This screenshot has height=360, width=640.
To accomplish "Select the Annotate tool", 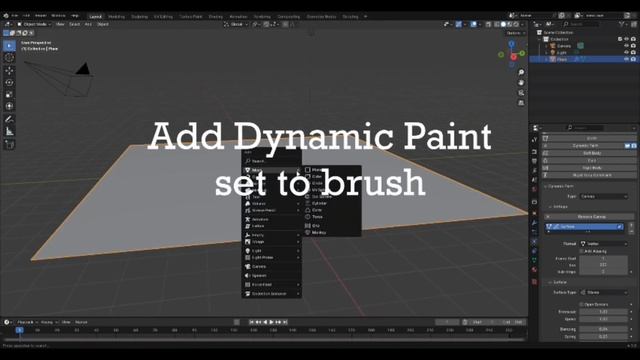I will coord(9,119).
